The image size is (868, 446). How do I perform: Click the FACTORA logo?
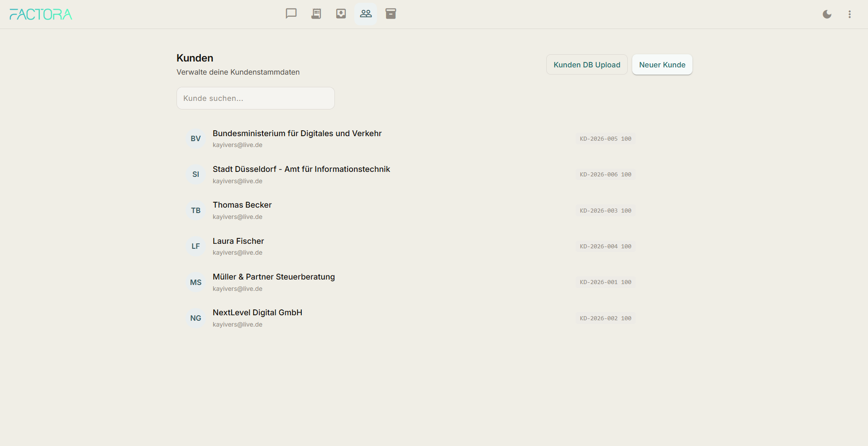[41, 14]
